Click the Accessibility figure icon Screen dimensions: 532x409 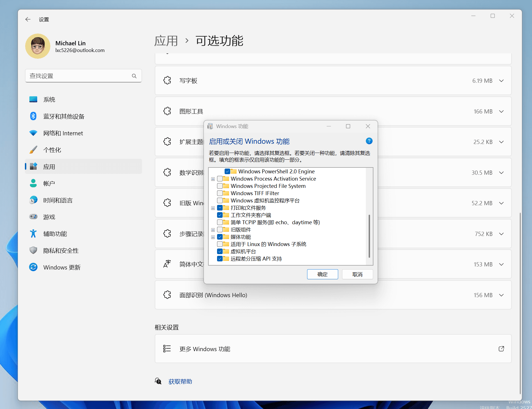pyautogui.click(x=33, y=233)
